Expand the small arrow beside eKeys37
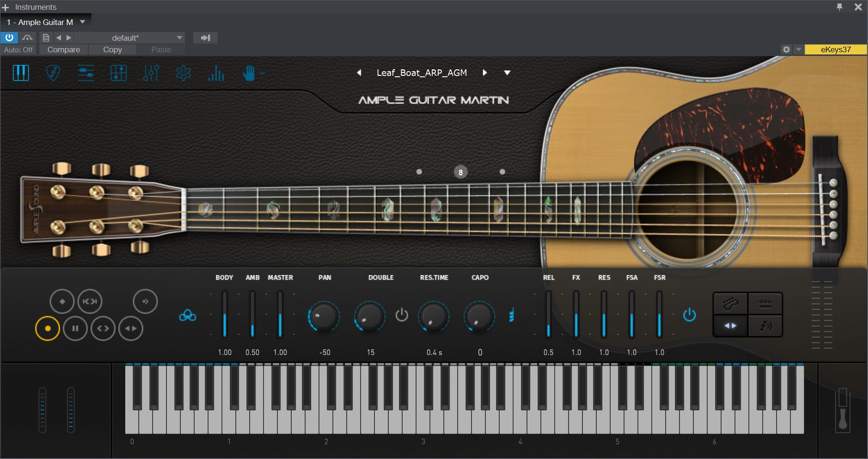868x459 pixels. point(798,49)
